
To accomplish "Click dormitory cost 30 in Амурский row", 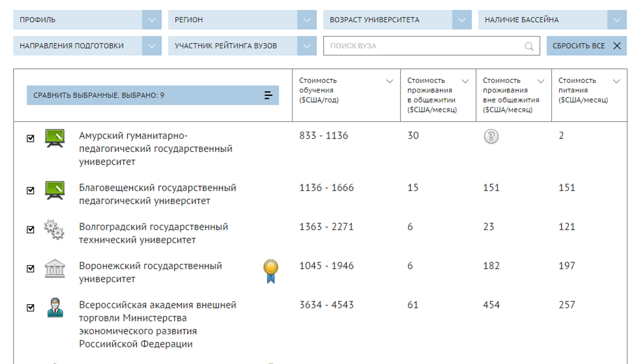I will [x=413, y=136].
